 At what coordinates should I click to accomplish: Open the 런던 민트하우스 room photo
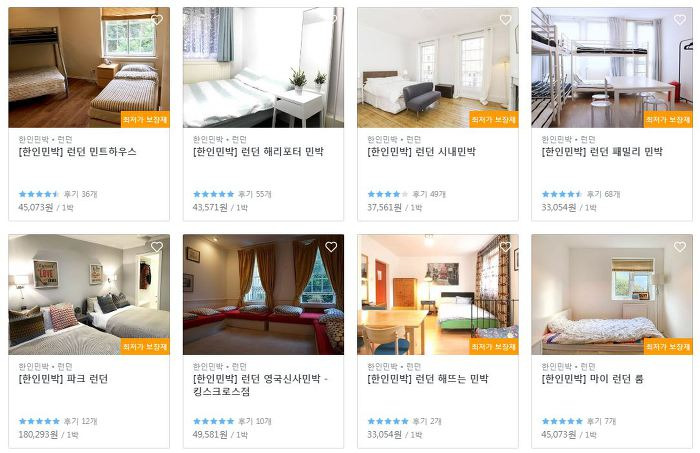[x=89, y=67]
